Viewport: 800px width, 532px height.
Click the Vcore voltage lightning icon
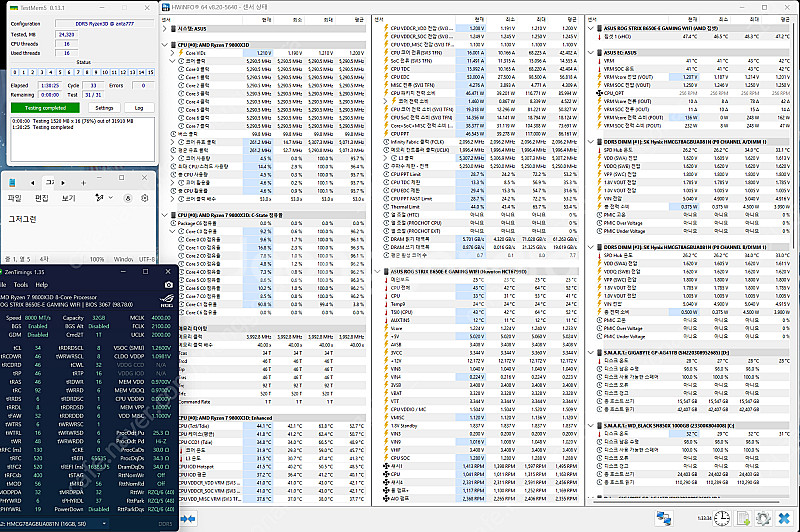(386, 328)
